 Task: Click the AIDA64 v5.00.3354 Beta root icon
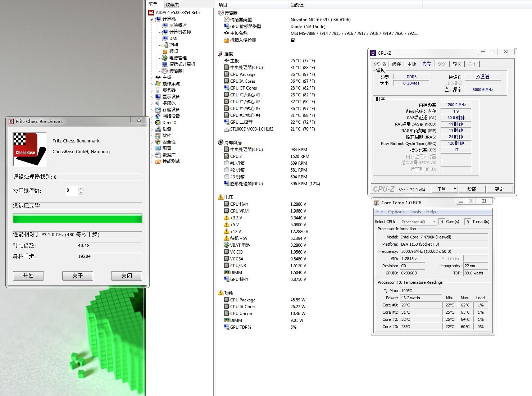click(151, 12)
